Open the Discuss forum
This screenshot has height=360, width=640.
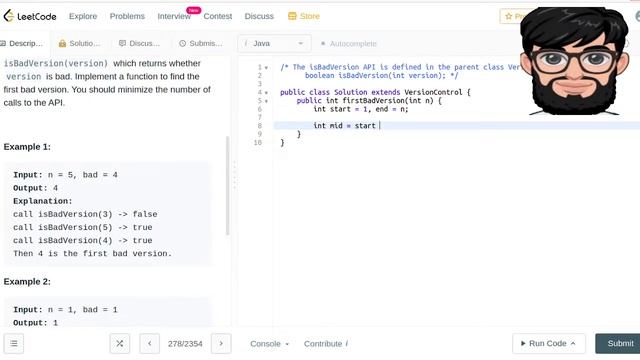[259, 16]
